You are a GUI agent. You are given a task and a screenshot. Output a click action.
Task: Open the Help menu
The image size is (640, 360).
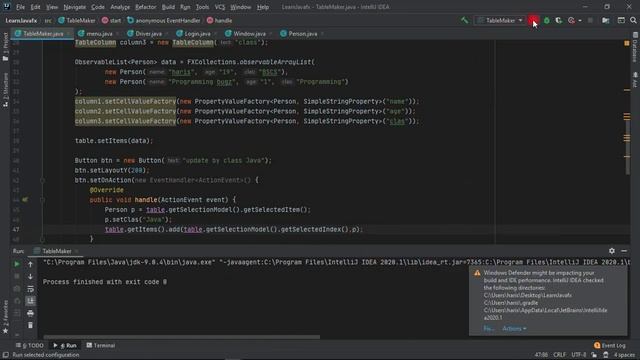coord(263,7)
